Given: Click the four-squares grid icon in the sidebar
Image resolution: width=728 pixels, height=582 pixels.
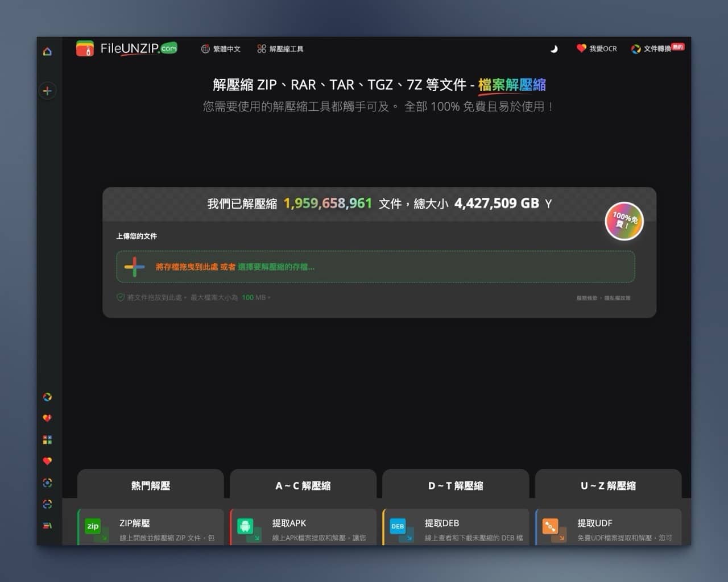Looking at the screenshot, I should 47,440.
